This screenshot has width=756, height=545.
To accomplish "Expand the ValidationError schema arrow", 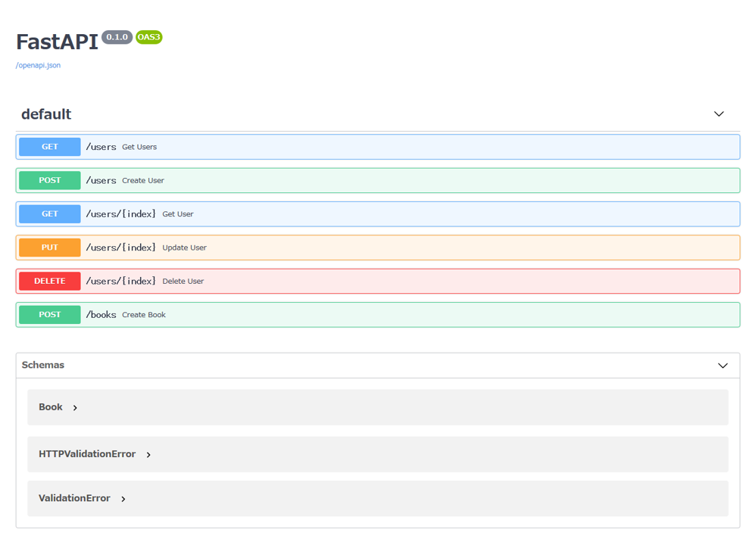I will coord(123,499).
